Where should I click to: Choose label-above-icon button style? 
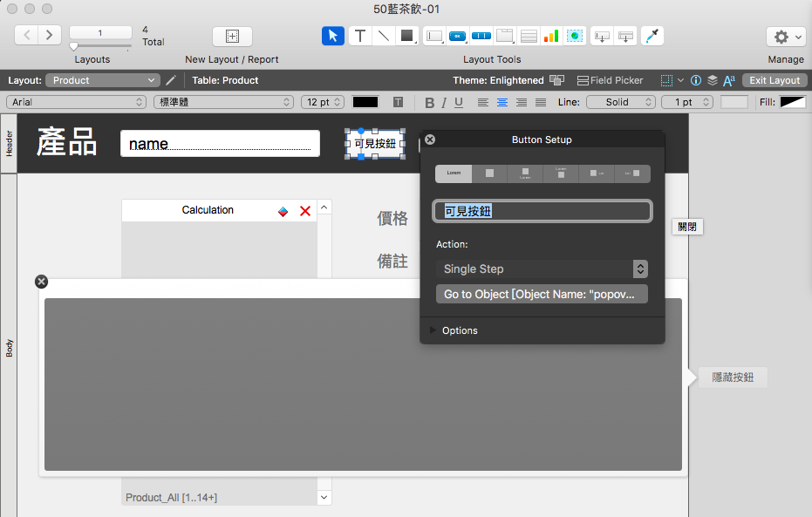561,173
